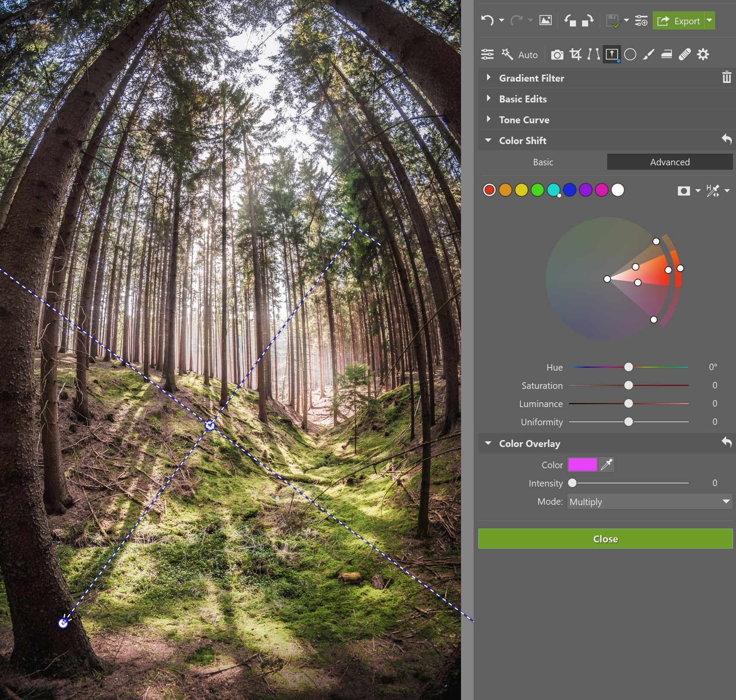The height and width of the screenshot is (700, 736).
Task: Pick hue with the H eyedropper icon
Action: [x=713, y=191]
